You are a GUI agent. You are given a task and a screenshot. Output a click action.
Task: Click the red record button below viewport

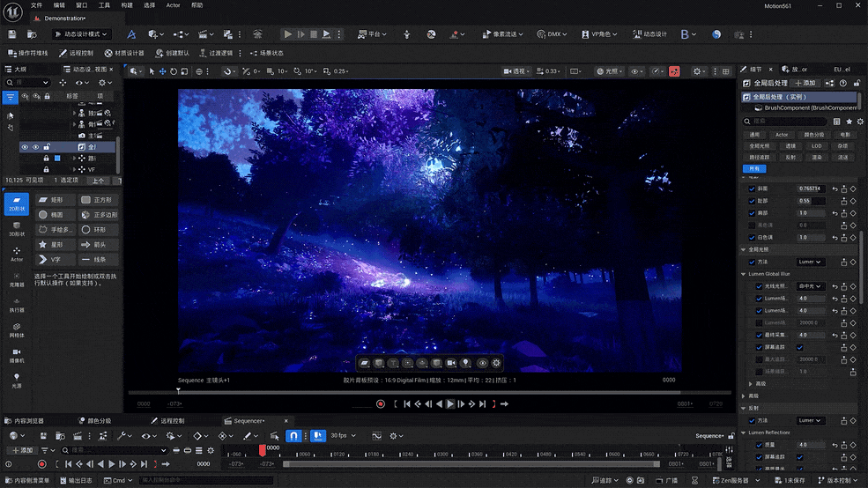point(381,404)
